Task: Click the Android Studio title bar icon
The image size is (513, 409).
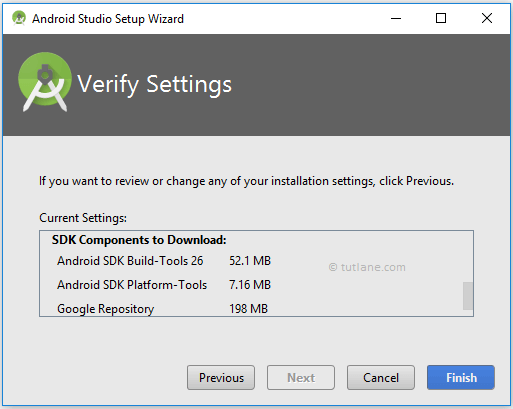Action: pyautogui.click(x=19, y=18)
